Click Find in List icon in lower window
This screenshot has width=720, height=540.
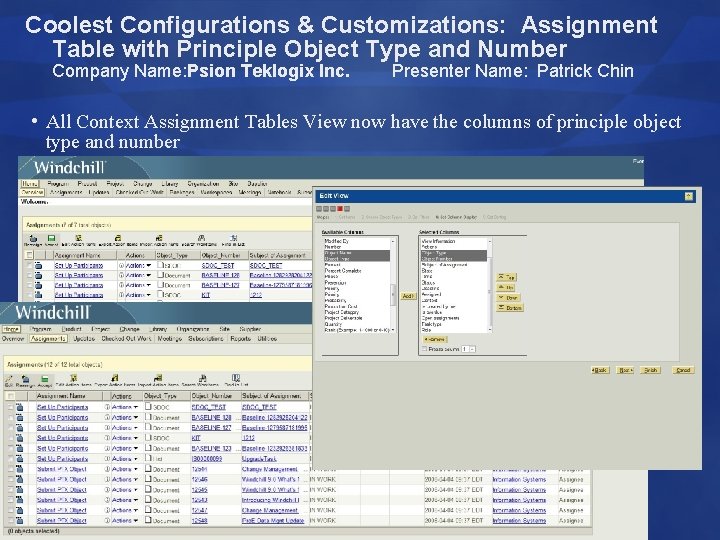click(236, 378)
